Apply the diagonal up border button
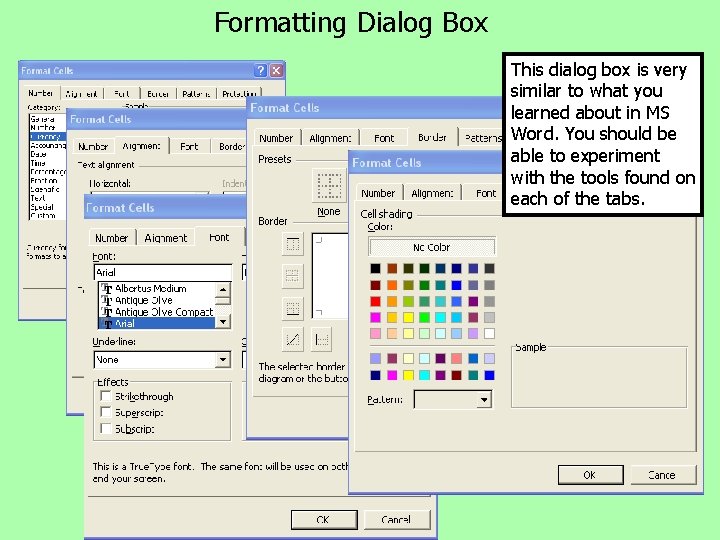Image resolution: width=720 pixels, height=540 pixels. click(x=292, y=339)
